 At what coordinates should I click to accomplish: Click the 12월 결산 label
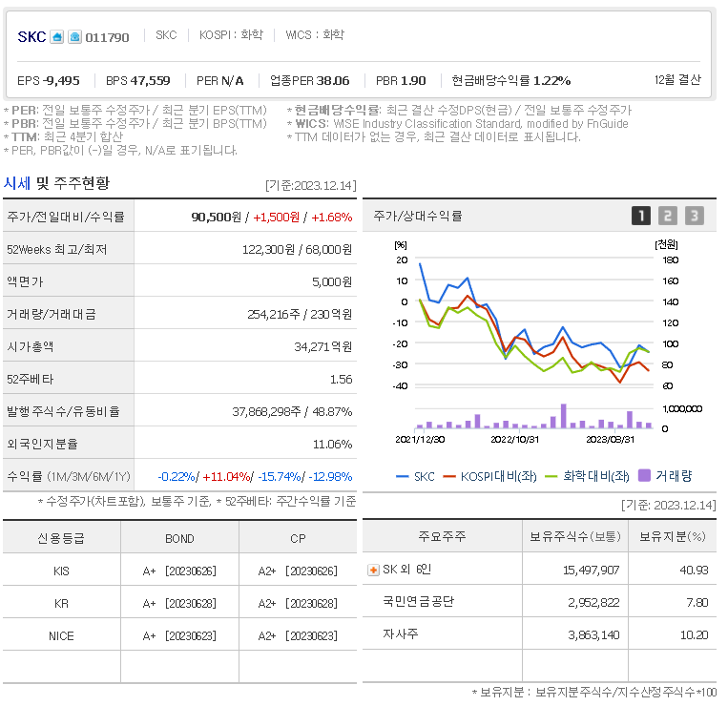pos(677,80)
